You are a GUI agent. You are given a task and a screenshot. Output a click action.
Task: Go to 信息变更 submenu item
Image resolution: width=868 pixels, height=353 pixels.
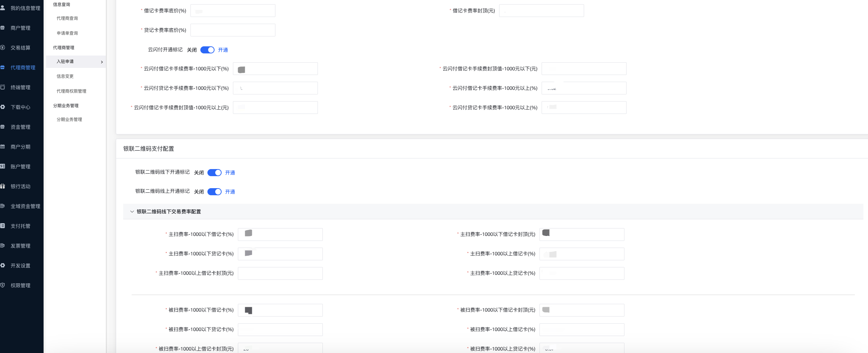pos(65,76)
